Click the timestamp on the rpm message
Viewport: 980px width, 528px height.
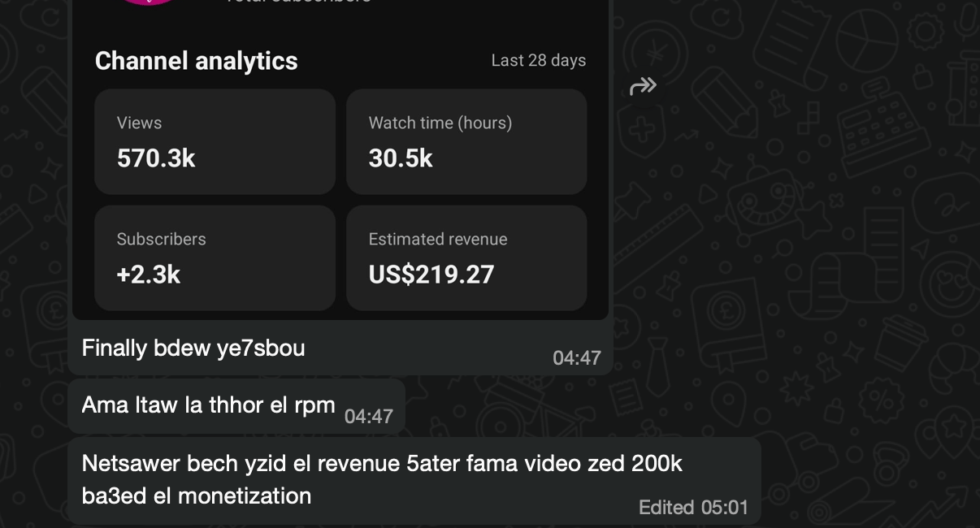(368, 417)
